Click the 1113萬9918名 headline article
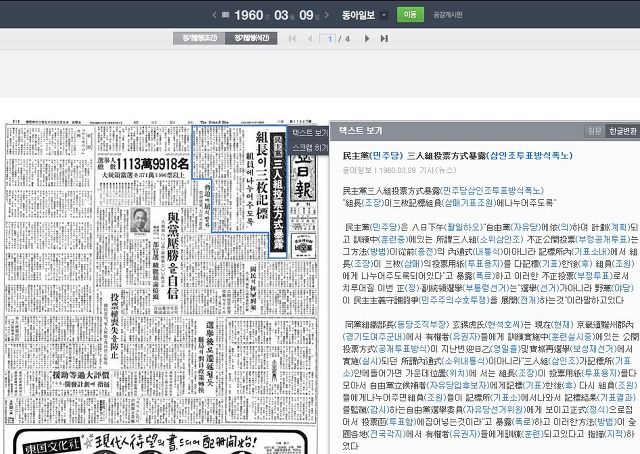Viewport: 640px width, 454px height. coord(143,164)
